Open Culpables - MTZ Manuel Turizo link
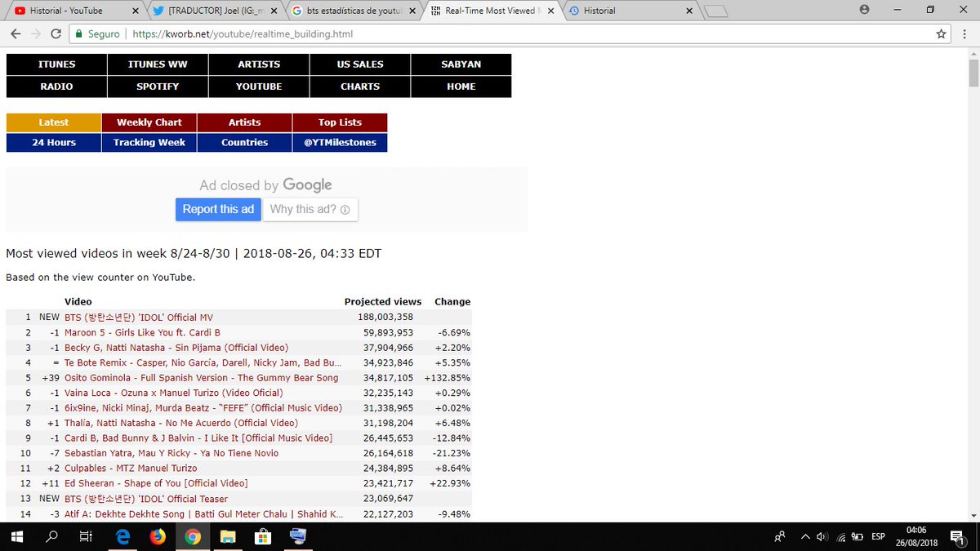Image resolution: width=980 pixels, height=551 pixels. [131, 469]
